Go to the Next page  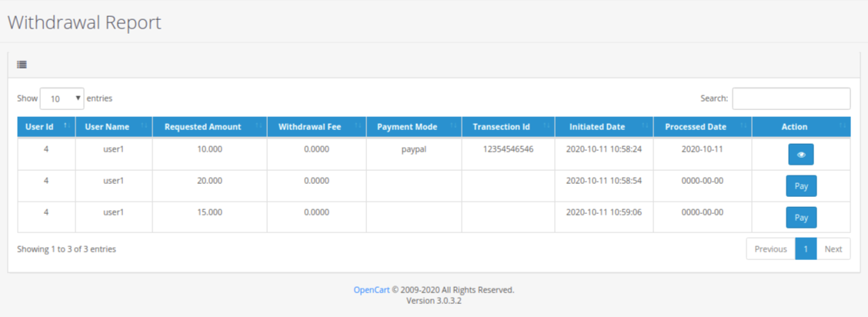[x=833, y=249]
